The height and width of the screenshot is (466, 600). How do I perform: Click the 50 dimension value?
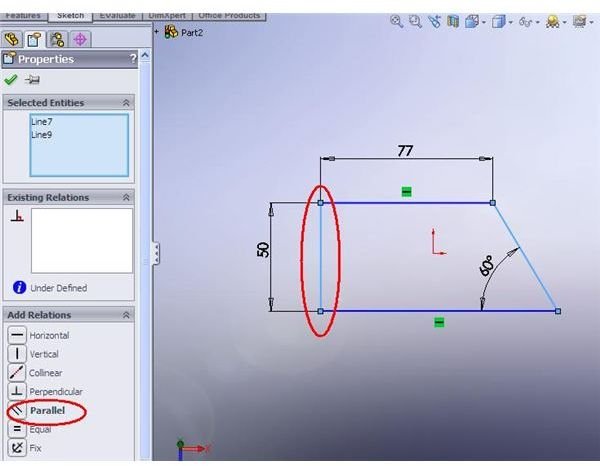[263, 249]
